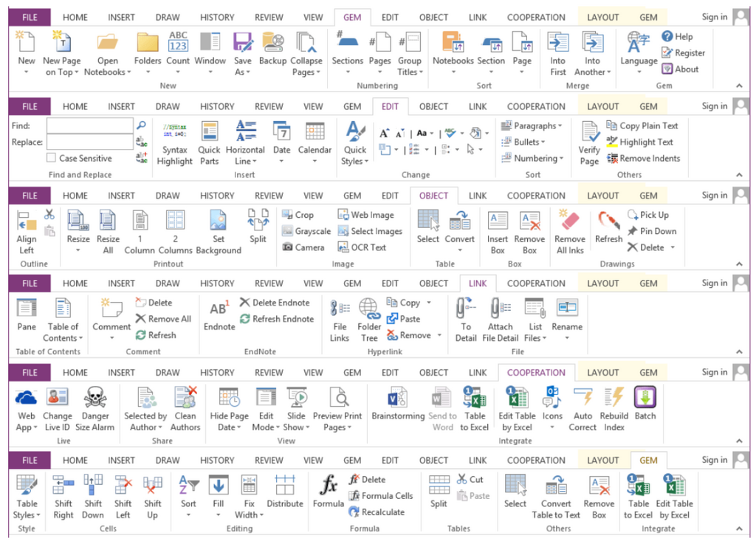
Task: Click Attach File Detail icon
Action: point(500,309)
